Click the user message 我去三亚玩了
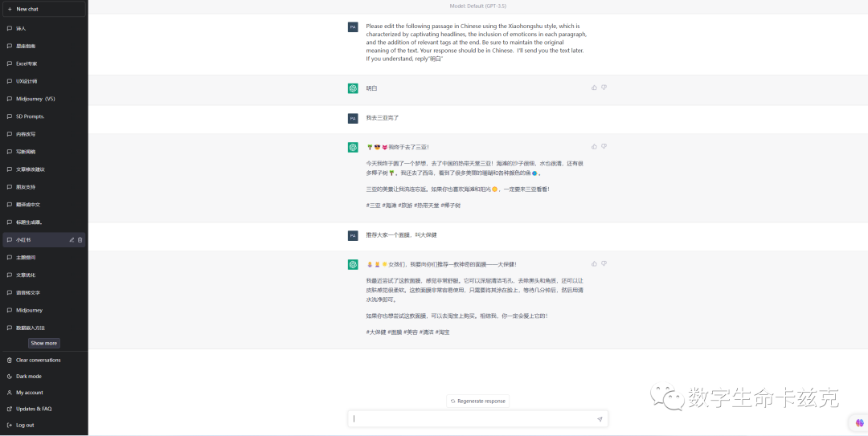This screenshot has width=868, height=436. [x=383, y=118]
